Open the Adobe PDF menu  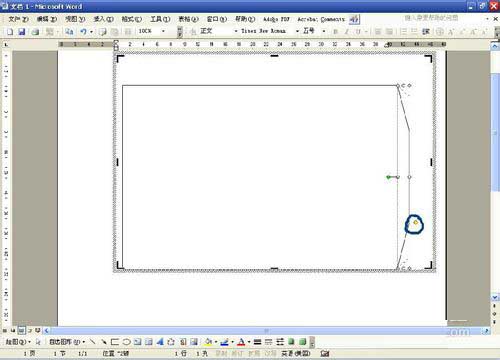[x=276, y=19]
